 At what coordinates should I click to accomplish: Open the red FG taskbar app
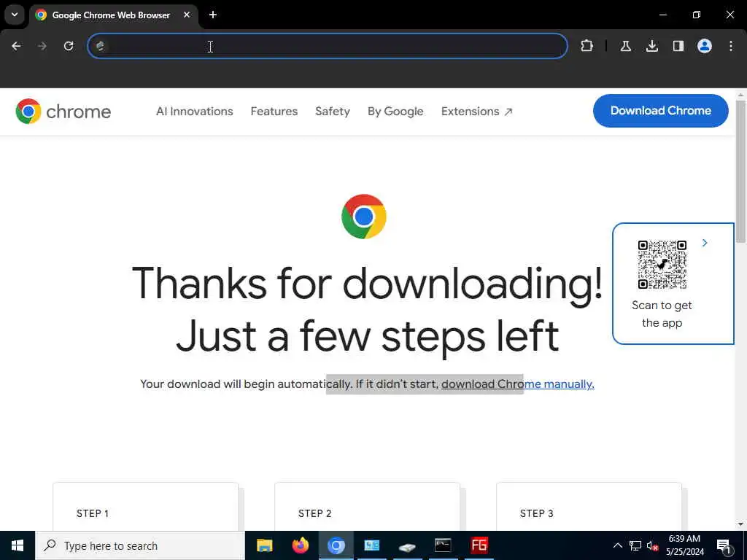[x=479, y=545]
